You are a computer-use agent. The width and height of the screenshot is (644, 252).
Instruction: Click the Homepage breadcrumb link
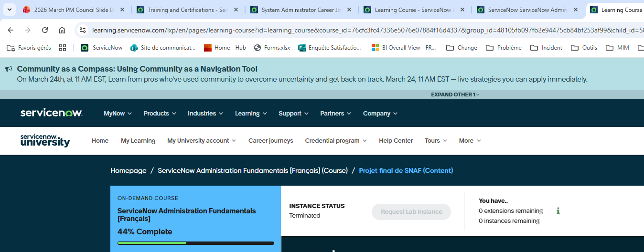tap(129, 170)
